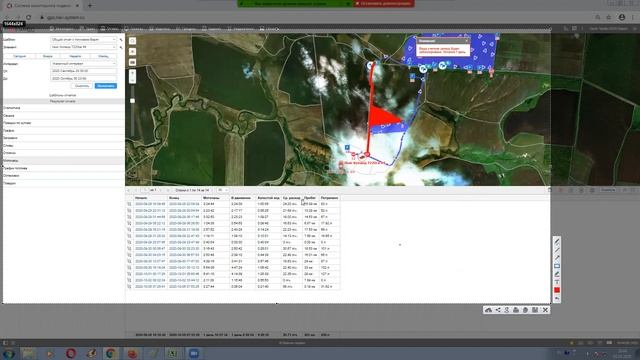Bookmark this page with the star icon
This screenshot has height=360, width=640.
(x=609, y=18)
